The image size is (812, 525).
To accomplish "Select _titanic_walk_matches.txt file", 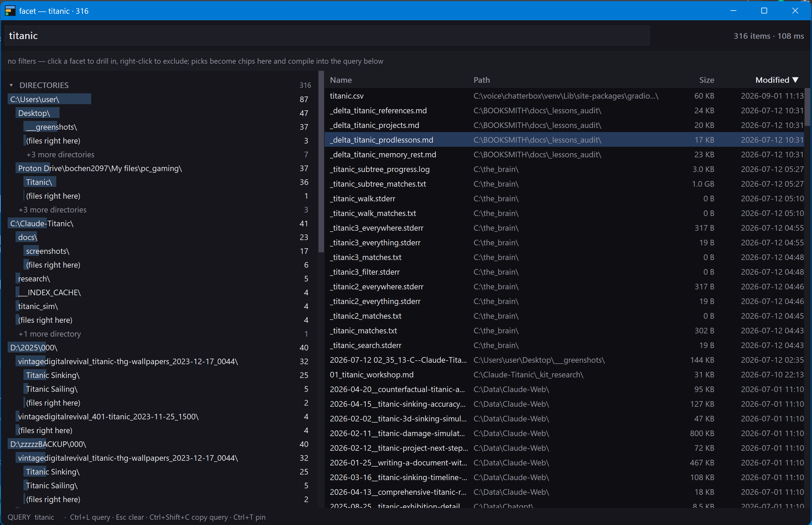I will coord(564,213).
